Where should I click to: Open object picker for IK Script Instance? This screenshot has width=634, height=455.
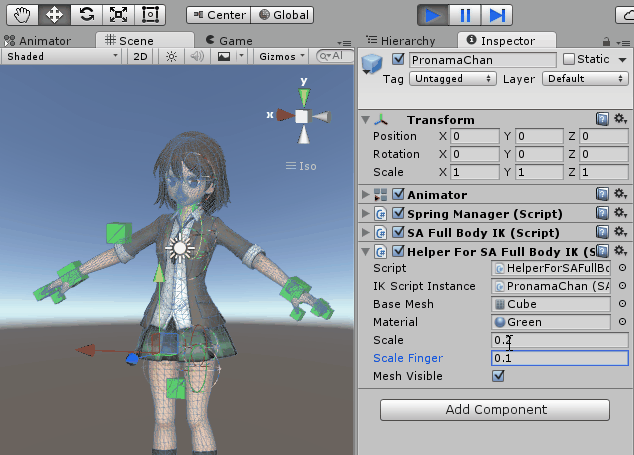pos(623,286)
